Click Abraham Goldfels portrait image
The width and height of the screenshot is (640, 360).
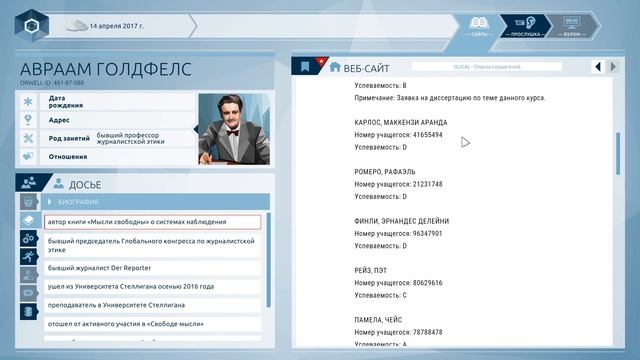234,129
